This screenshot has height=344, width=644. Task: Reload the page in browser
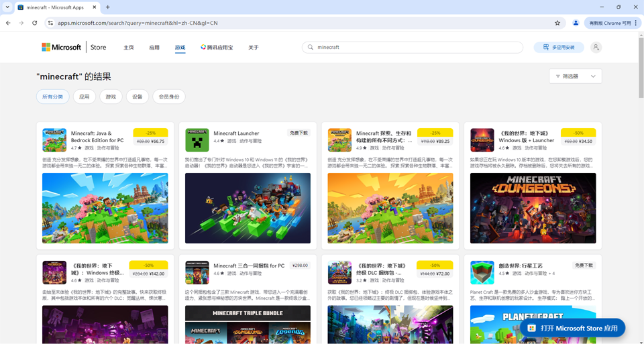(35, 23)
